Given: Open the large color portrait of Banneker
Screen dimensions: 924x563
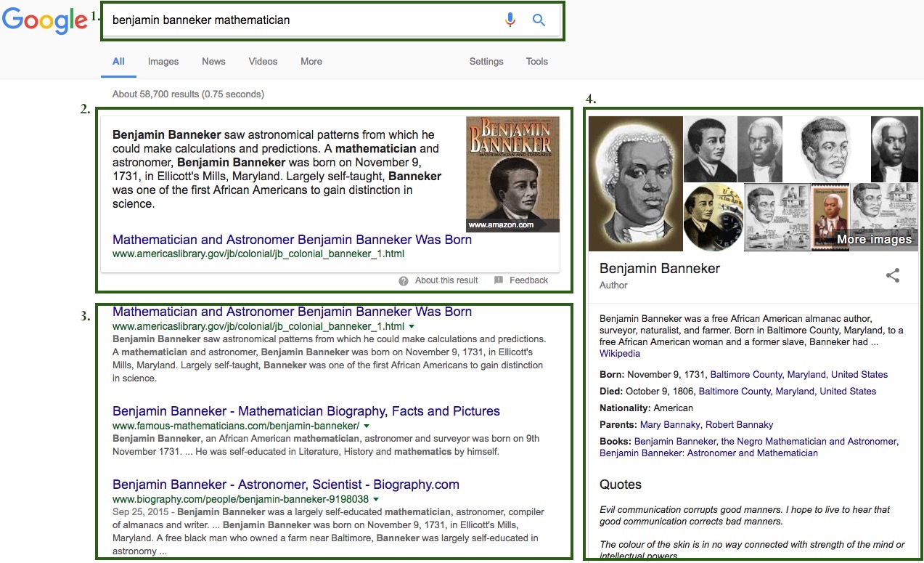Looking at the screenshot, I should click(635, 184).
